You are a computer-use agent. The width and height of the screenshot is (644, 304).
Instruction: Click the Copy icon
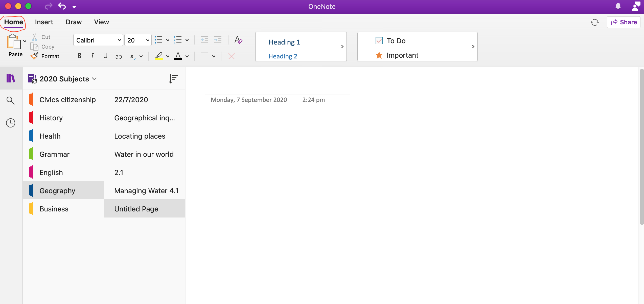pyautogui.click(x=35, y=47)
